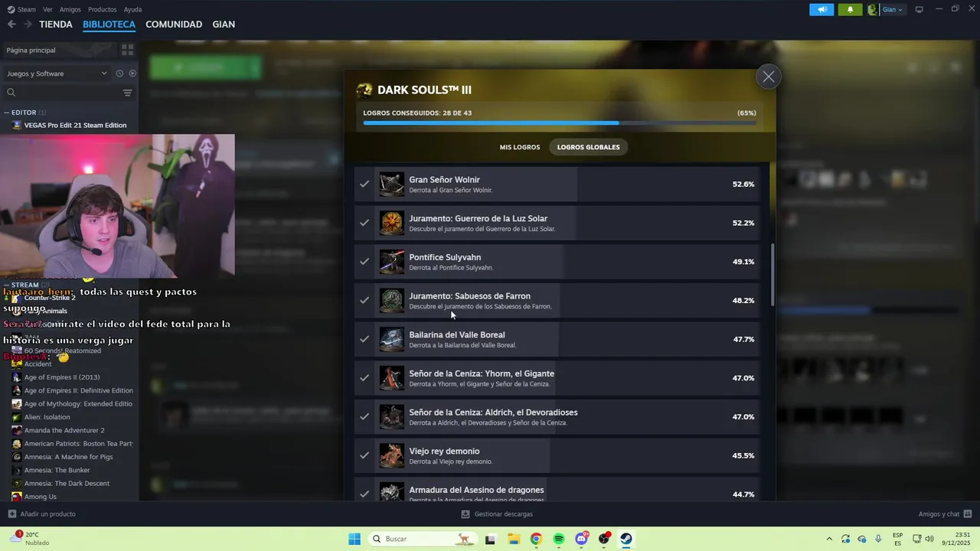Click the Armadura del Asesino de dragones icon
The image size is (980, 551).
[x=392, y=492]
